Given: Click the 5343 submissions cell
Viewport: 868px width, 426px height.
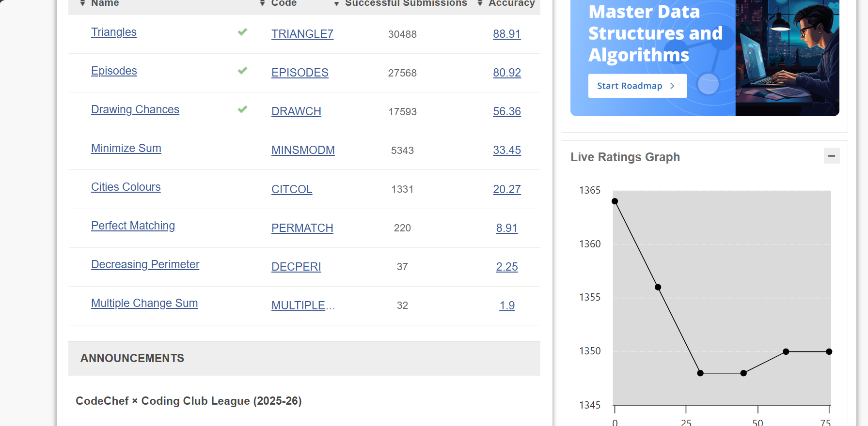Looking at the screenshot, I should [x=402, y=150].
